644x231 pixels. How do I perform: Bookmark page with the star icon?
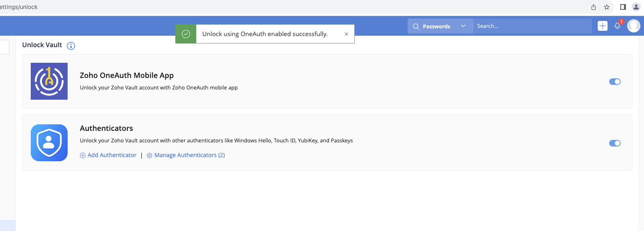coord(607,7)
